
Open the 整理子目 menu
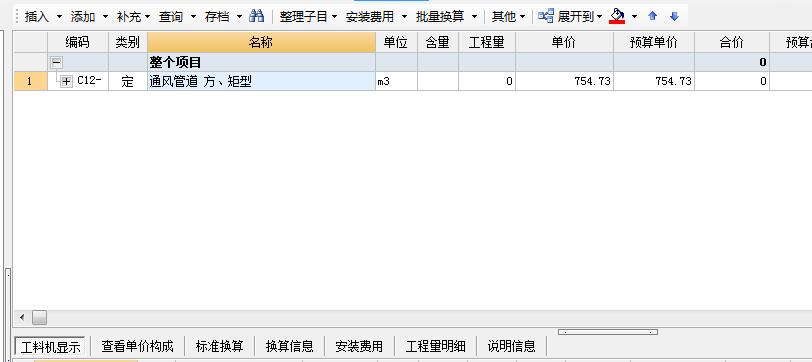tap(308, 17)
